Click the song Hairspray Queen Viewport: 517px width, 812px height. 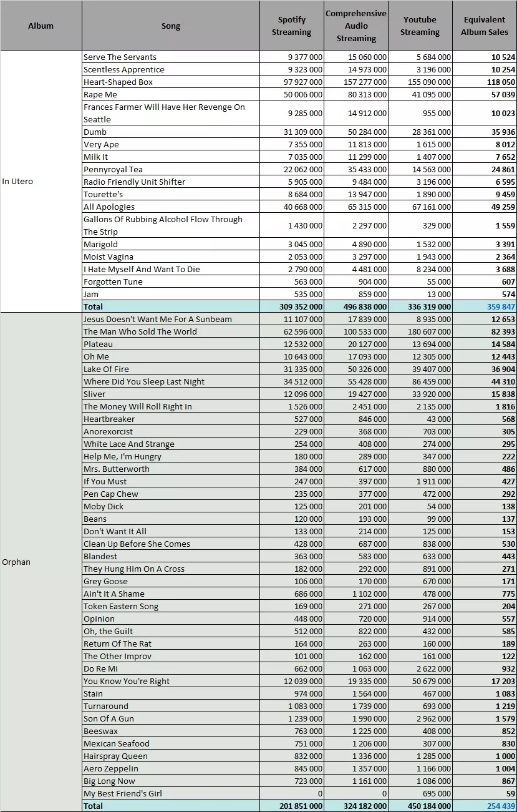(171, 756)
